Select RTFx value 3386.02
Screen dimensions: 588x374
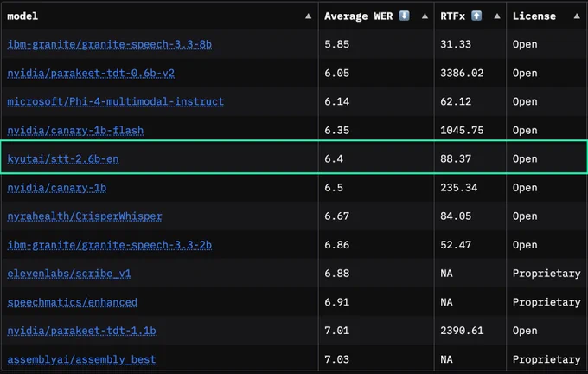click(462, 73)
